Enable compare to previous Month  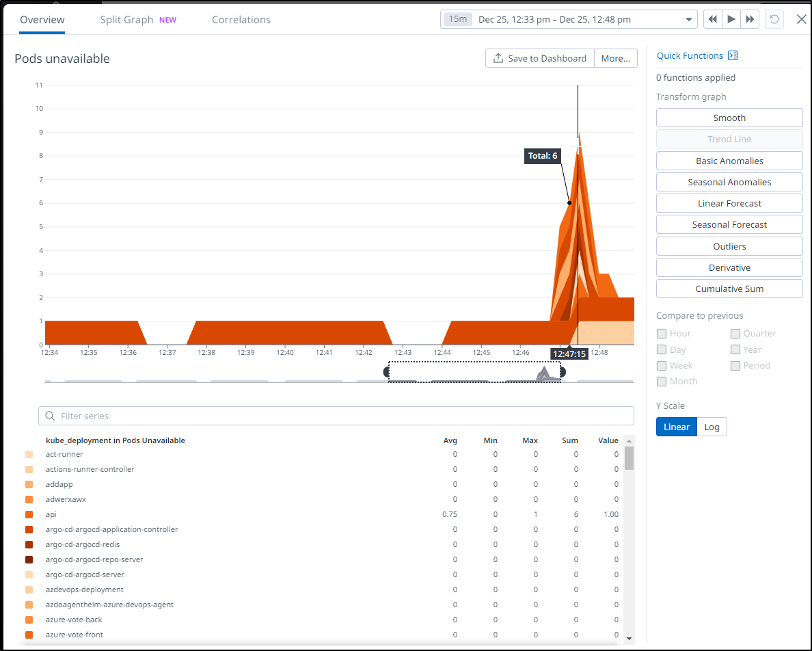662,381
